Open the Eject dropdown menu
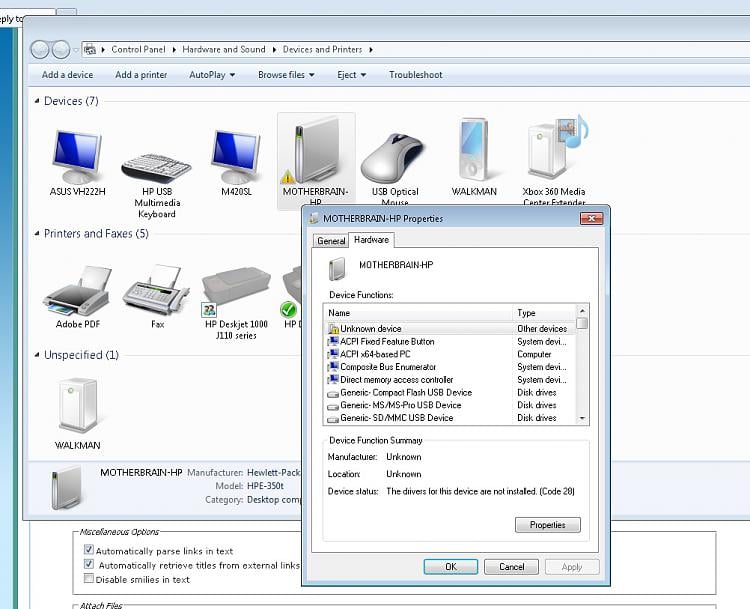 (352, 75)
